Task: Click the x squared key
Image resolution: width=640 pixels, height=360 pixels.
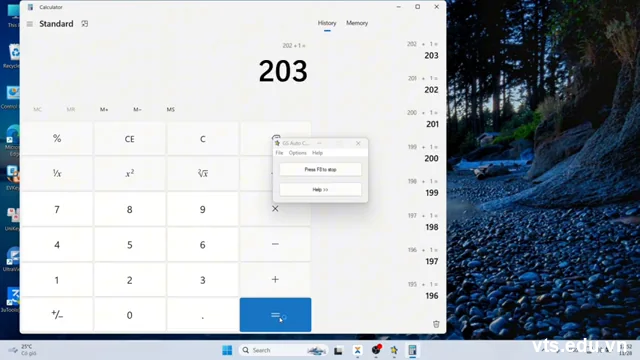Action: click(x=129, y=174)
